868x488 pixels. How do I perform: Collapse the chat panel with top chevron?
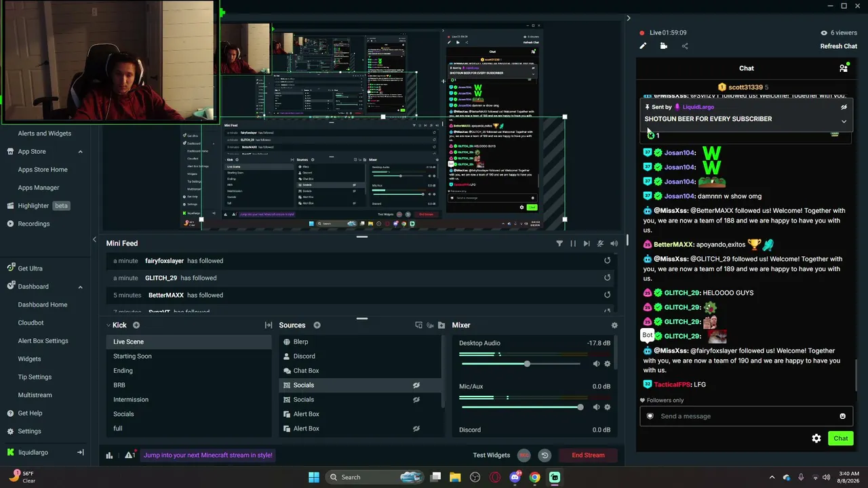[628, 18]
